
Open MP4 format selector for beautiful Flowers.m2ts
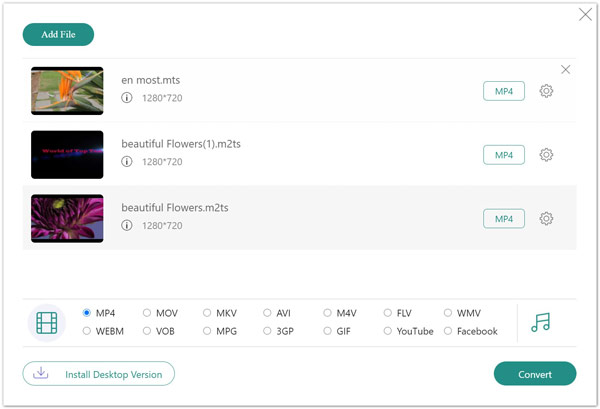[x=503, y=218]
